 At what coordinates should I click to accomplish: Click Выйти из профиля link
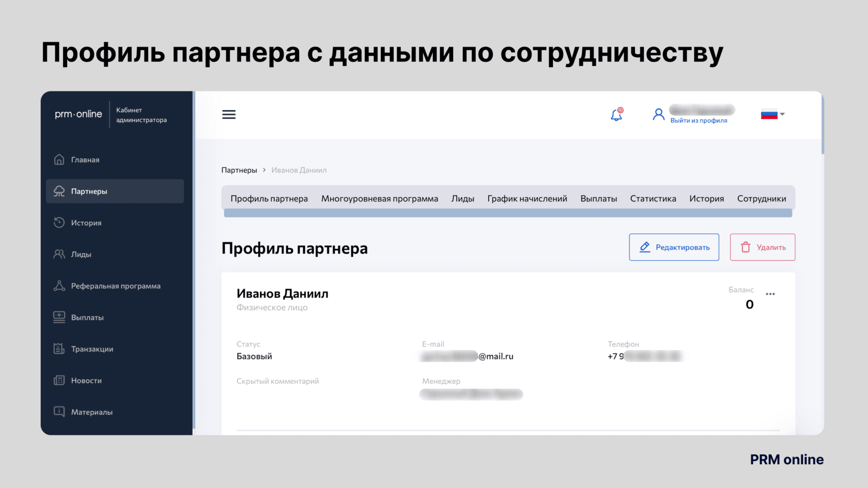pyautogui.click(x=699, y=121)
